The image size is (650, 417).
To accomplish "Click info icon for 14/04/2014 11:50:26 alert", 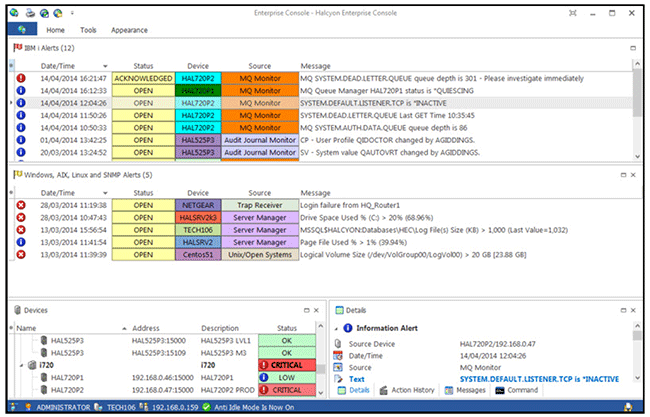I will pos(21,115).
